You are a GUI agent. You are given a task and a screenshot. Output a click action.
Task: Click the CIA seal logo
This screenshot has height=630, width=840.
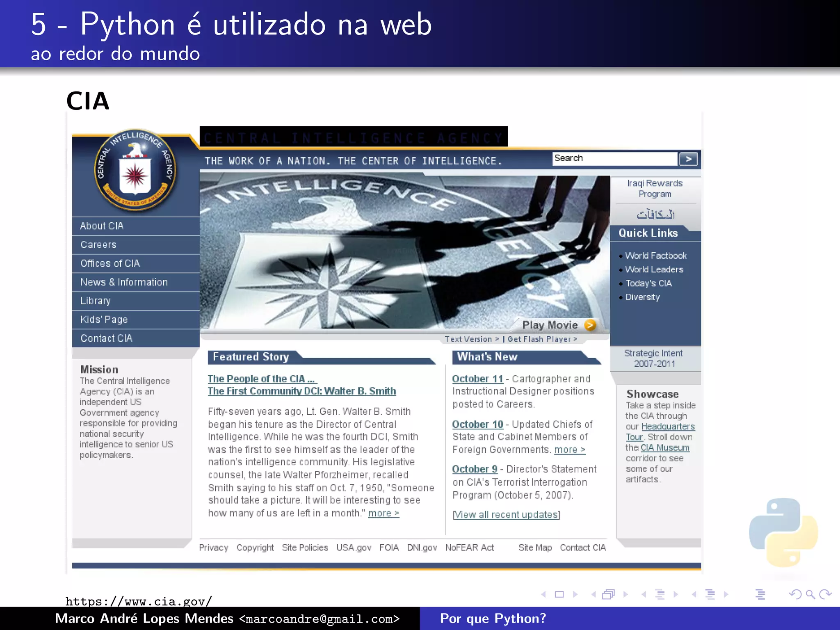[x=135, y=170]
